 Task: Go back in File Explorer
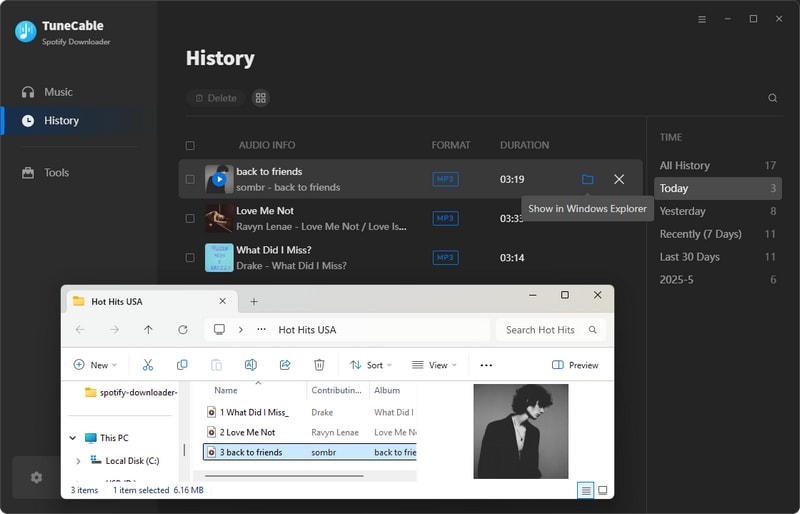80,330
